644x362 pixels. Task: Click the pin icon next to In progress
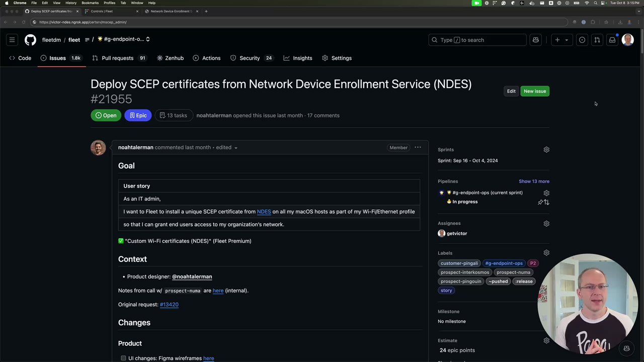[x=540, y=202]
